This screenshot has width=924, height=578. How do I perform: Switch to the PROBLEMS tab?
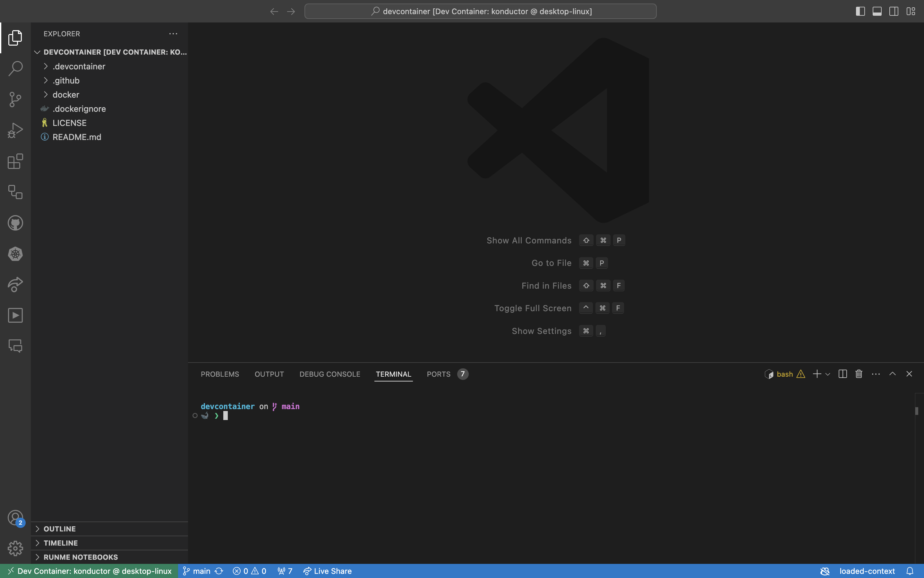point(220,374)
